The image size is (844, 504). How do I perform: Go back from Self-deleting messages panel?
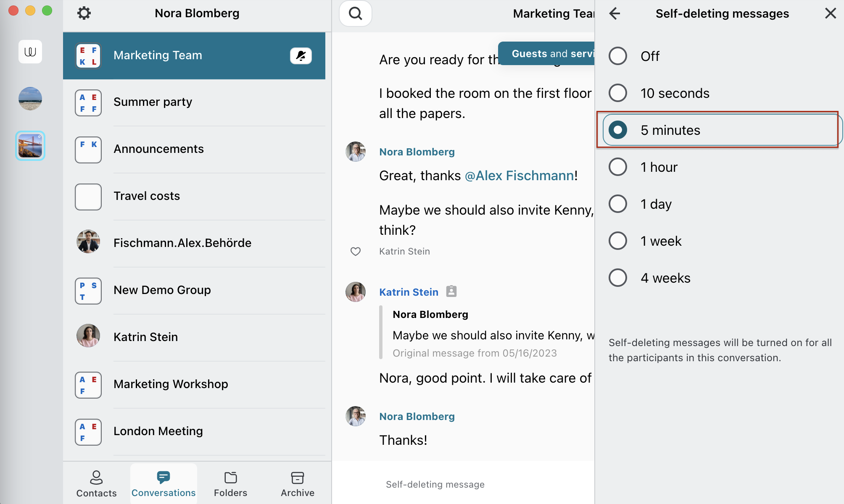coord(615,13)
